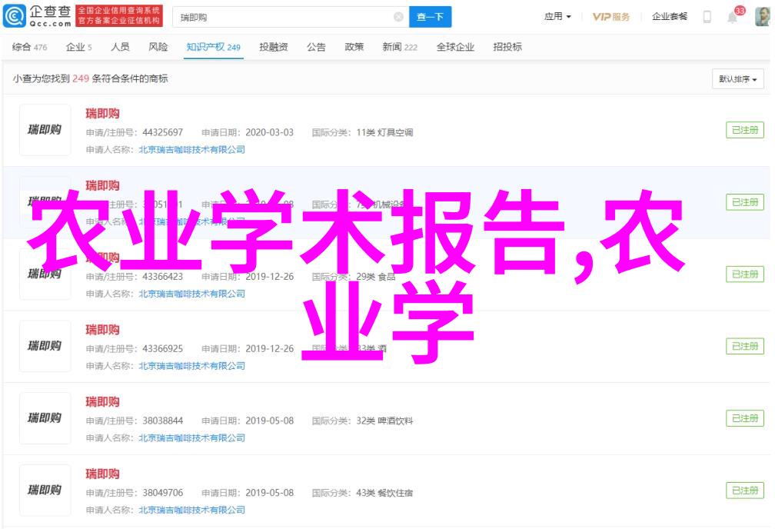The width and height of the screenshot is (775, 532).
Task: Click the result count text 249 条符合条件的商标
Action: coord(120,78)
